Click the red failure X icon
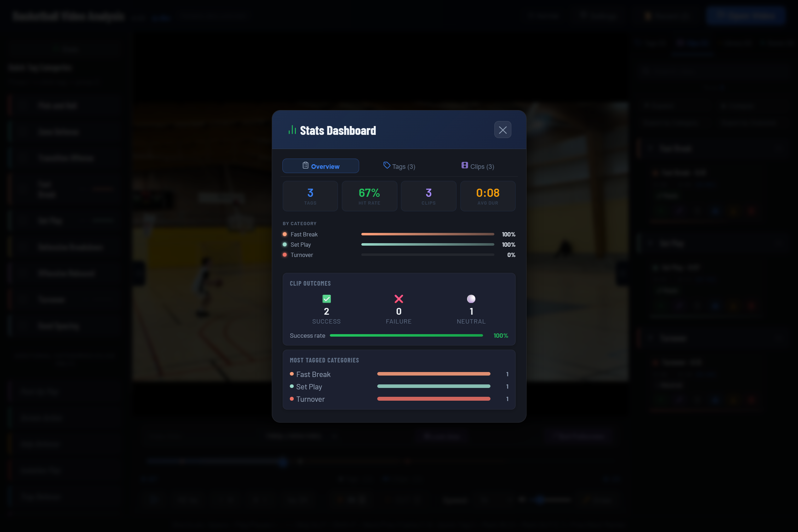798x532 pixels. click(399, 299)
